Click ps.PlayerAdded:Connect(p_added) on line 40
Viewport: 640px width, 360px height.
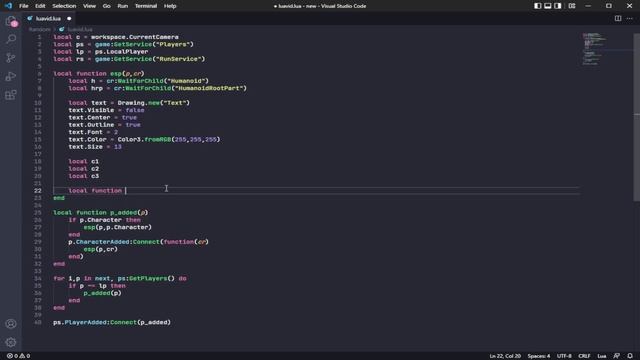[x=112, y=322]
